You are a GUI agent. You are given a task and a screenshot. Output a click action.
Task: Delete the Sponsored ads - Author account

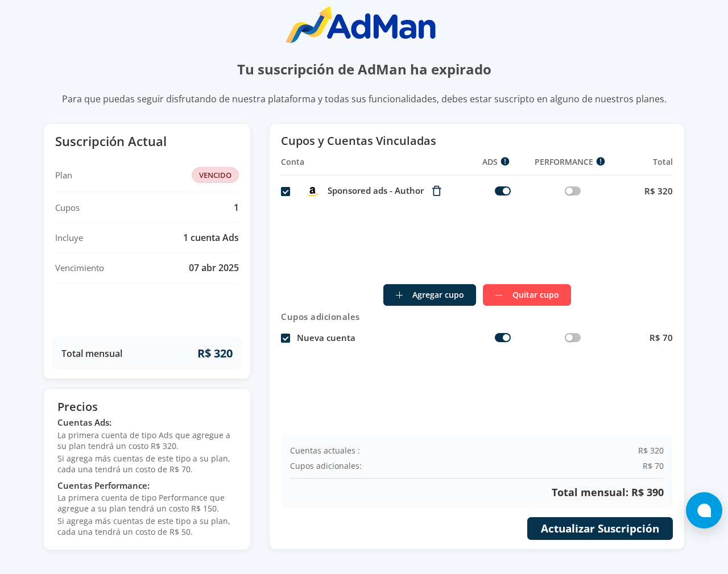pos(436,191)
